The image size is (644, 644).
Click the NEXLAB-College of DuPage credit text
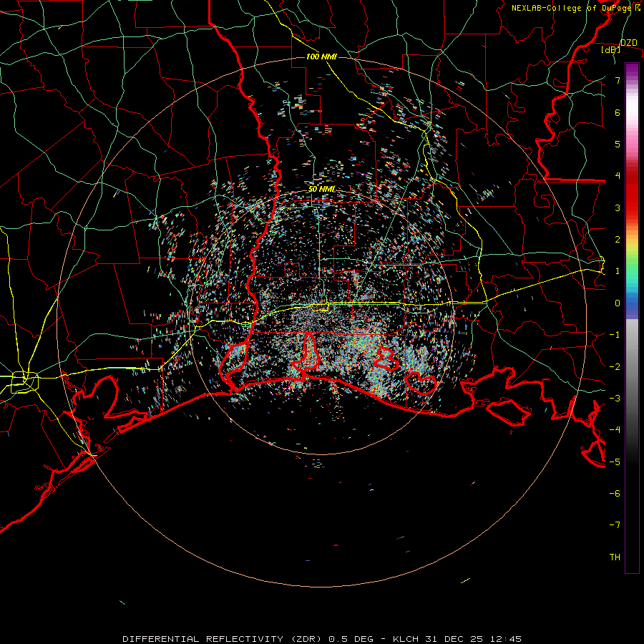[x=572, y=8]
